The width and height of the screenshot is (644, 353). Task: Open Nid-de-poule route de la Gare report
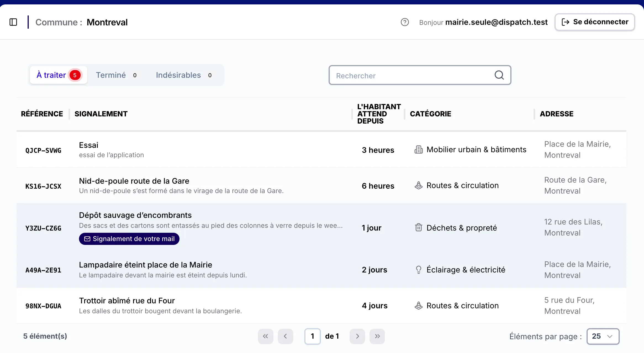coord(134,181)
